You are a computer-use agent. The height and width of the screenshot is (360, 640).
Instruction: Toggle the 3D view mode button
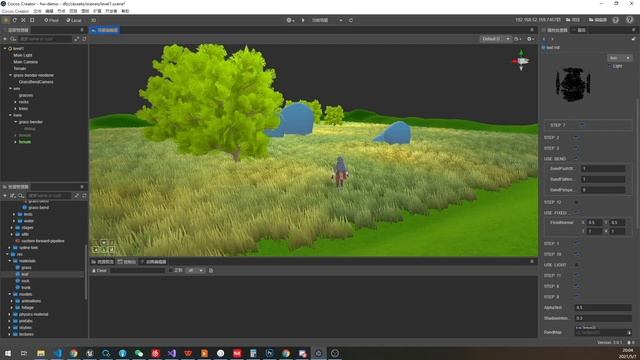coord(93,20)
